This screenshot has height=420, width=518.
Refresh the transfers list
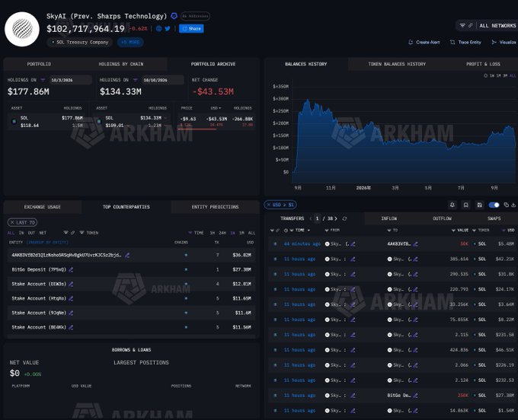pyautogui.click(x=344, y=218)
